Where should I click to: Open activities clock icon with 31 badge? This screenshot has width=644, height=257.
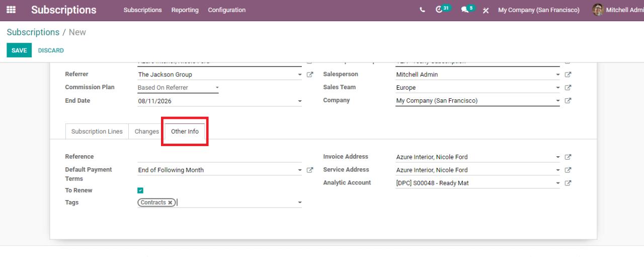439,10
